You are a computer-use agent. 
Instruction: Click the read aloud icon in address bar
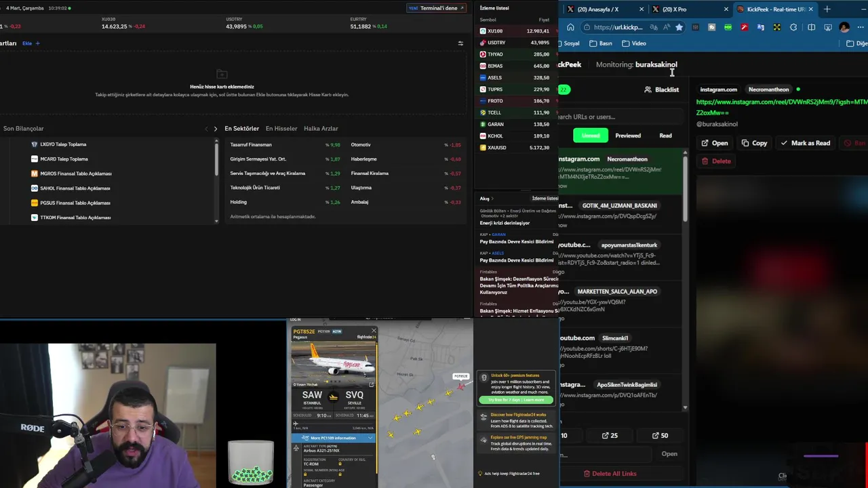(667, 27)
